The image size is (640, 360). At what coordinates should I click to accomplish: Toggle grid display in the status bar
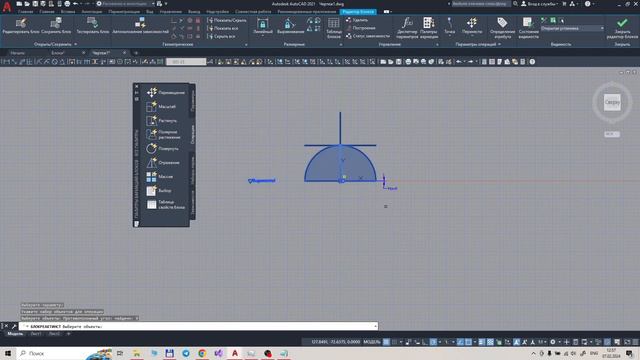click(x=386, y=342)
